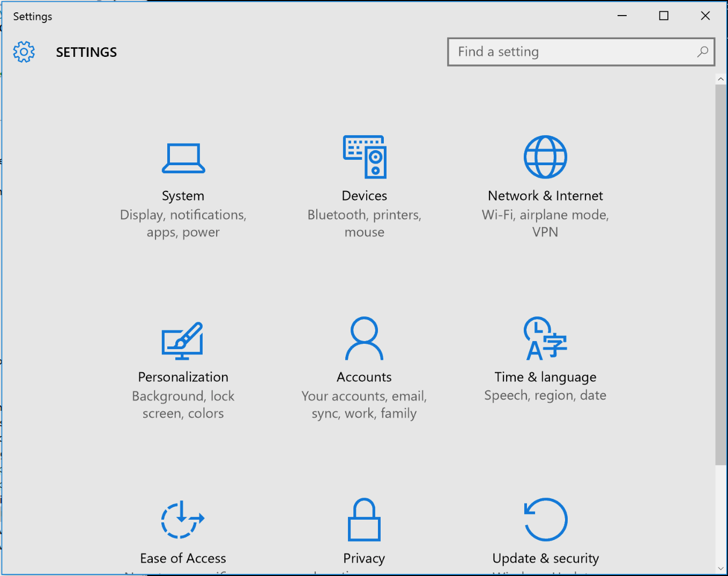
Task: Open the Privacy padlock icon
Action: (365, 520)
